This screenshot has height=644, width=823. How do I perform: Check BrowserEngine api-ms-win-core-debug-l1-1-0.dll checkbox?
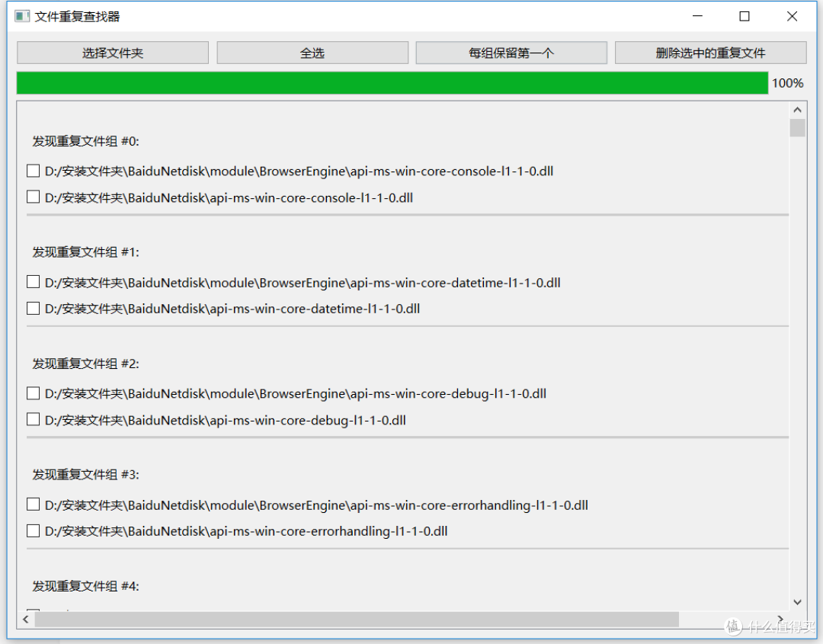(33, 393)
